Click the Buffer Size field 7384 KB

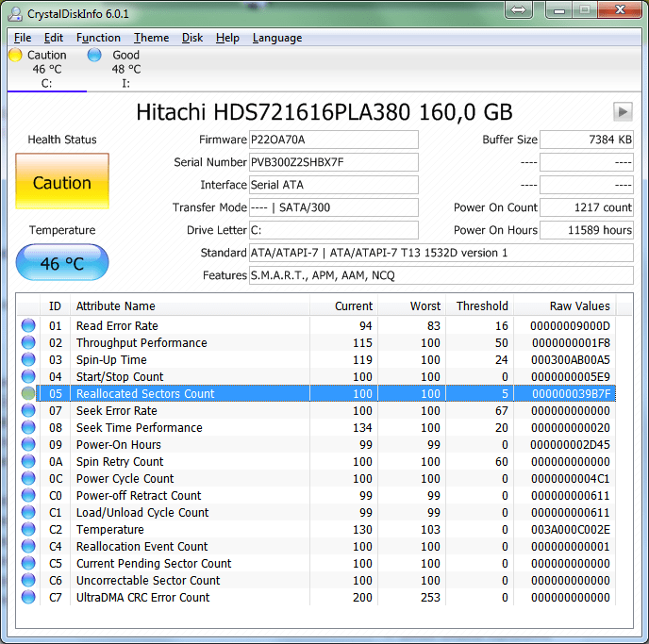(587, 140)
